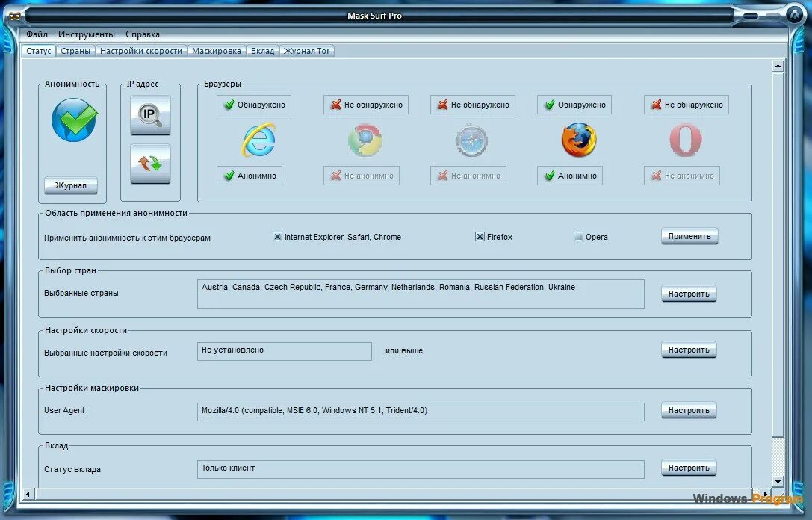Screen dimensions: 812x520
Task: Click 'Анонимно' button under Internet Explorer
Action: point(250,176)
